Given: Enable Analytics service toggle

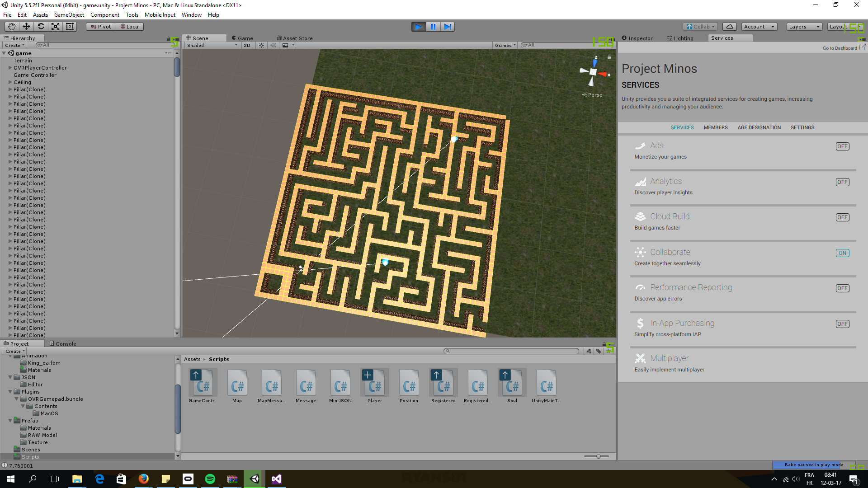Looking at the screenshot, I should (842, 182).
